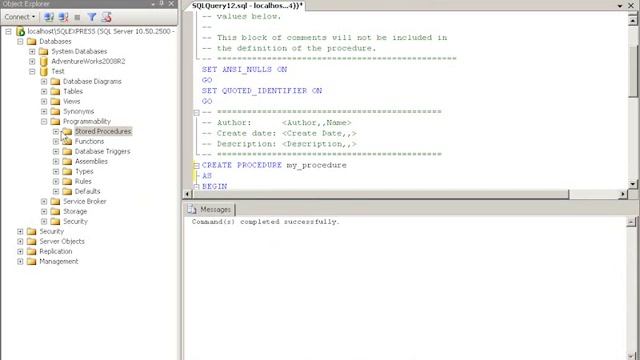Screen dimensions: 640x360
Task: Collapse the localhost\SQLEXPRESS server node
Action: point(8,31)
